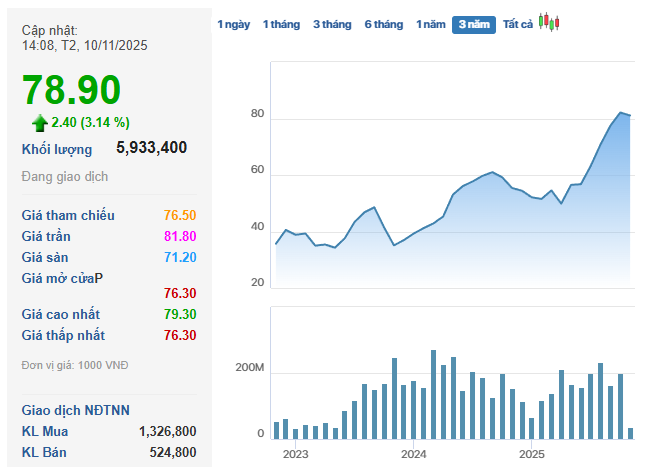Select the highlighted 3 năm tab
Screen dimensions: 650x467
(473, 24)
